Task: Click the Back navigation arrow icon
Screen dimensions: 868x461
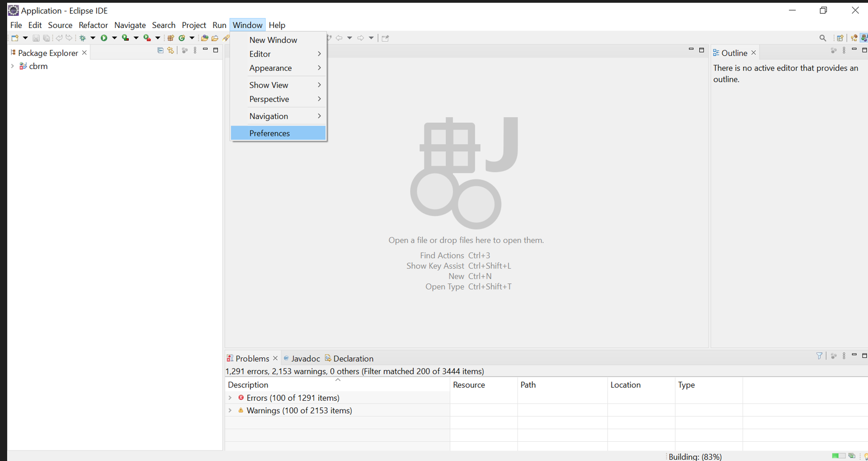Action: point(339,38)
